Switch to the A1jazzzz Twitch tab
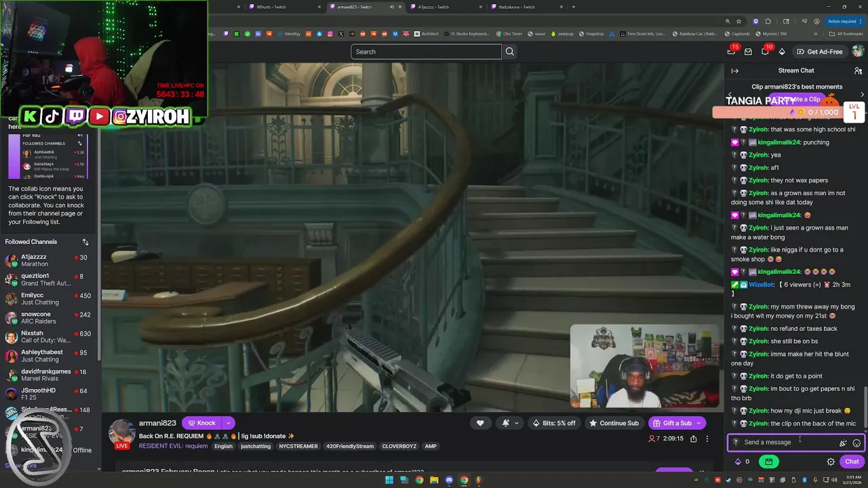The image size is (868, 488). (x=447, y=7)
